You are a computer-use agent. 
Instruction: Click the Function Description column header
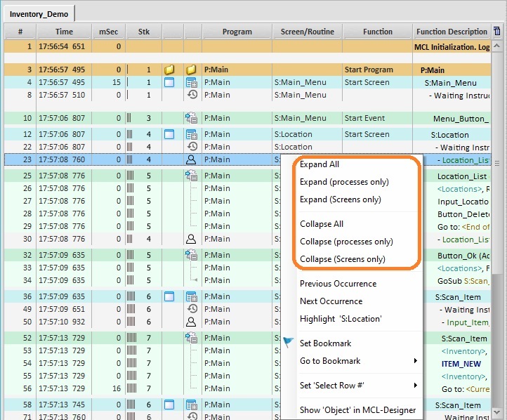451,32
